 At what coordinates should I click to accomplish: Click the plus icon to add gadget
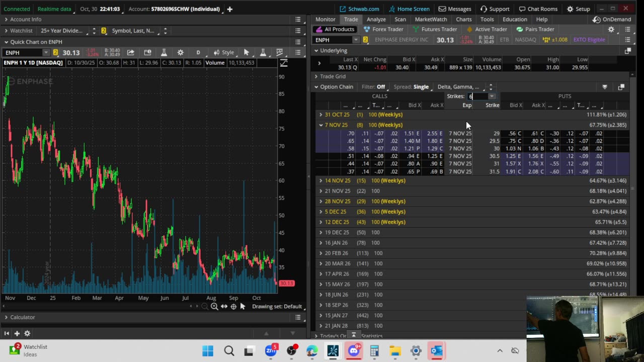click(17, 333)
